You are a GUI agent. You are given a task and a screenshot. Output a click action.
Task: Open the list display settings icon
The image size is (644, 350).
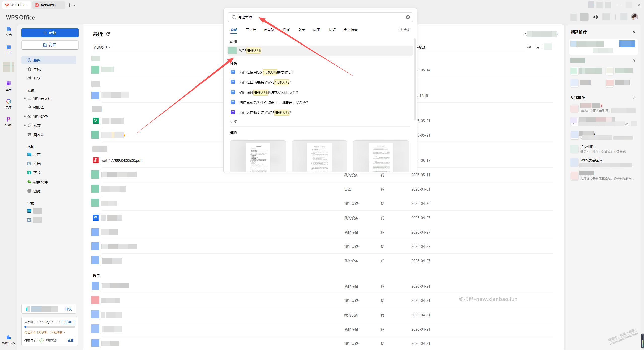(537, 47)
